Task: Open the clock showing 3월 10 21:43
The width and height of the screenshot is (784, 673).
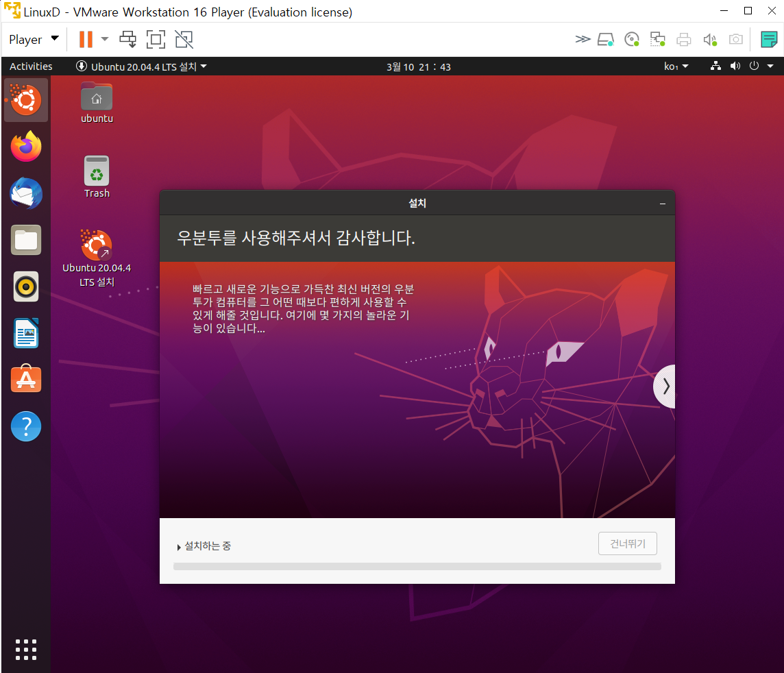Action: click(419, 67)
